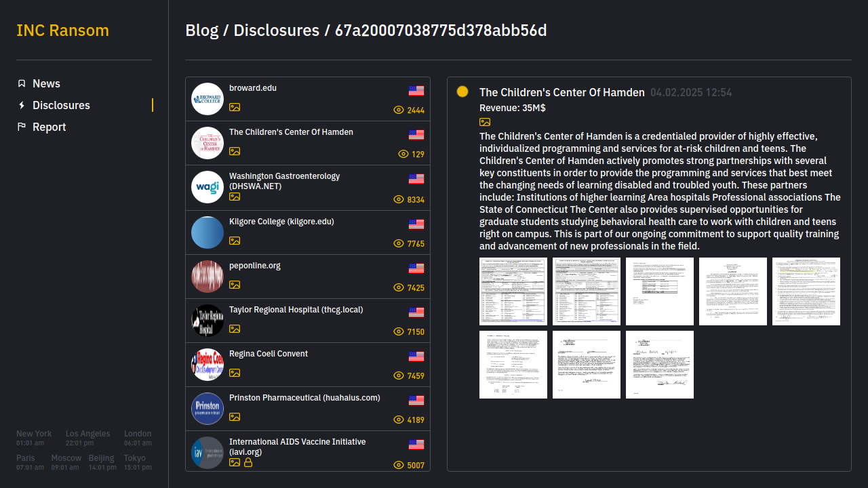Open the last thumbnail in the second row
This screenshot has height=488, width=868.
click(660, 365)
